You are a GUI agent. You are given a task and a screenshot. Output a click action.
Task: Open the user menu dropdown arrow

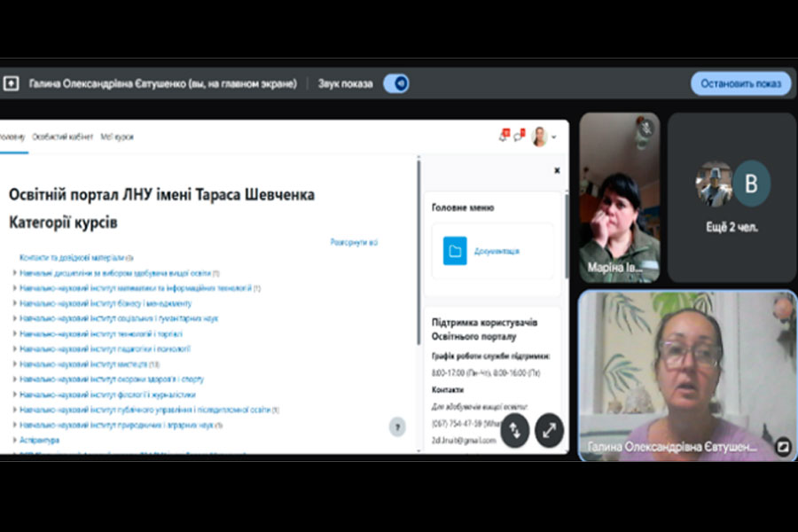click(553, 137)
